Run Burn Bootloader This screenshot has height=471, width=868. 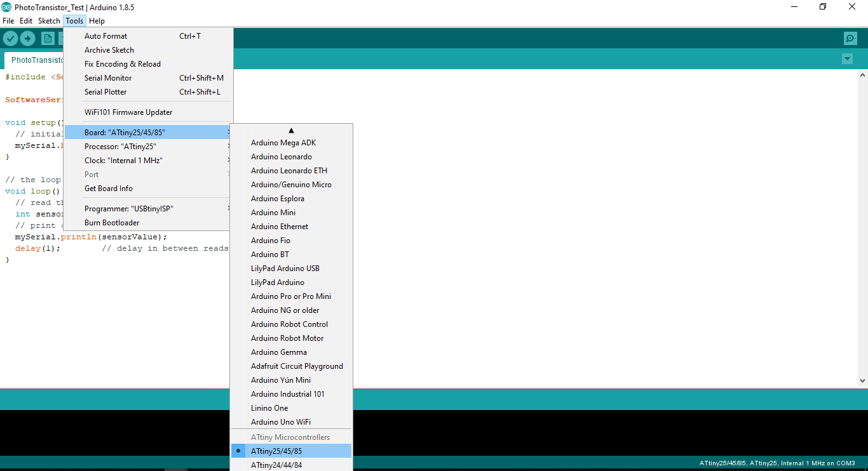tap(149, 223)
